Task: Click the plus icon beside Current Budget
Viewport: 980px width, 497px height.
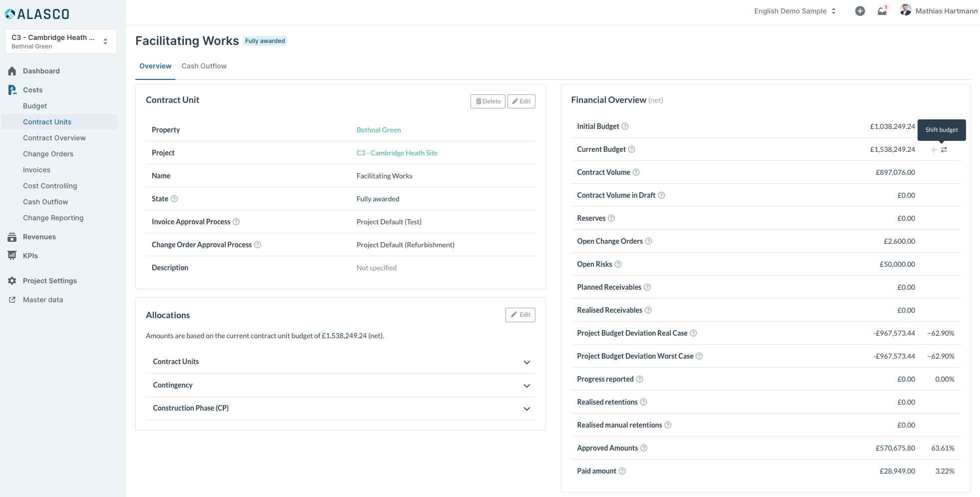Action: pyautogui.click(x=933, y=150)
